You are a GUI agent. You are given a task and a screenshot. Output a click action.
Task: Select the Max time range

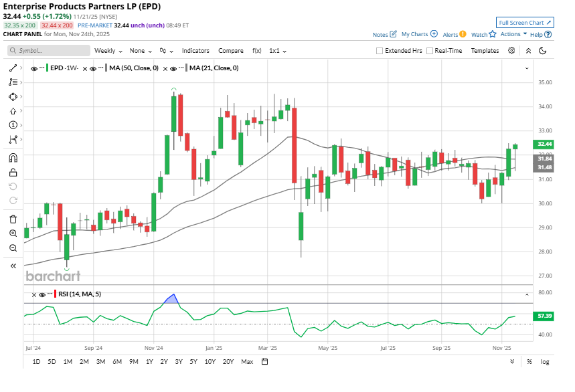(247, 362)
